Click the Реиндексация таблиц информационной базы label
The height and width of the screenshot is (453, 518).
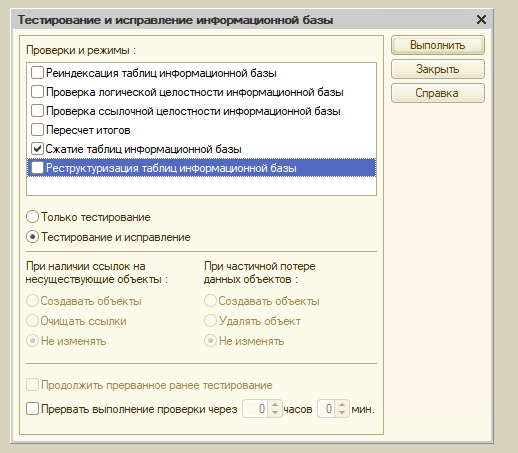point(161,73)
